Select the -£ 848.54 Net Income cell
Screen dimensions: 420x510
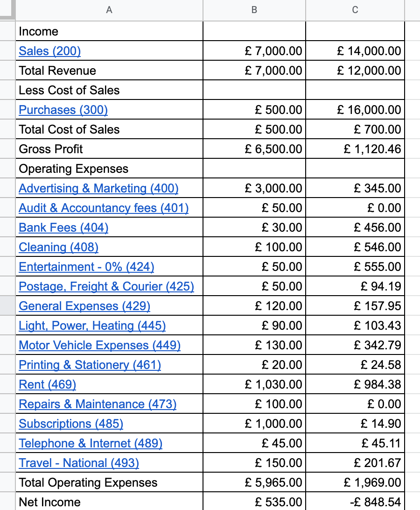click(x=355, y=502)
